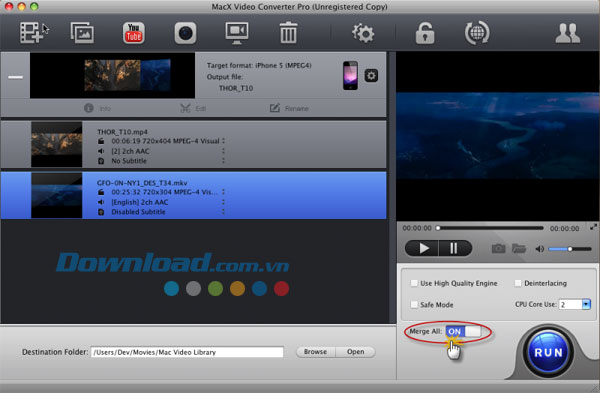600x393 pixels.
Task: Collapse the output panel with the minus button
Action: (x=16, y=77)
